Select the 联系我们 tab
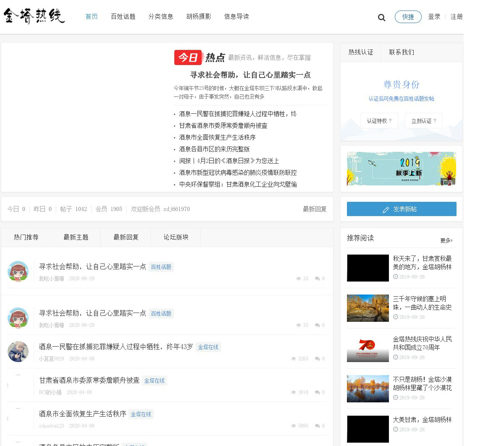This screenshot has height=446, width=504. [401, 52]
